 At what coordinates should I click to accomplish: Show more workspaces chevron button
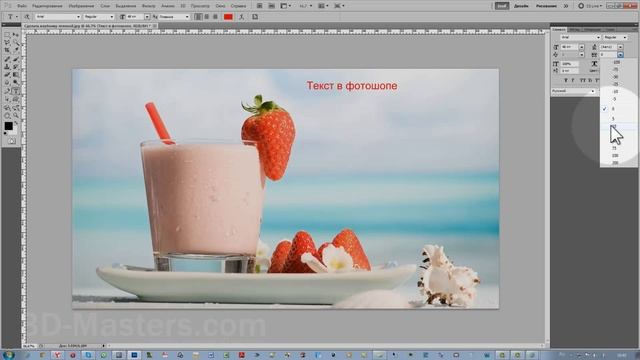pyautogui.click(x=566, y=6)
